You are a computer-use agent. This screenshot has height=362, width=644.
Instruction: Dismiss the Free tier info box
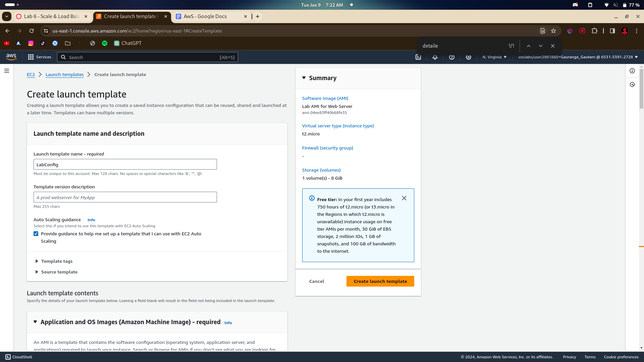click(x=404, y=198)
